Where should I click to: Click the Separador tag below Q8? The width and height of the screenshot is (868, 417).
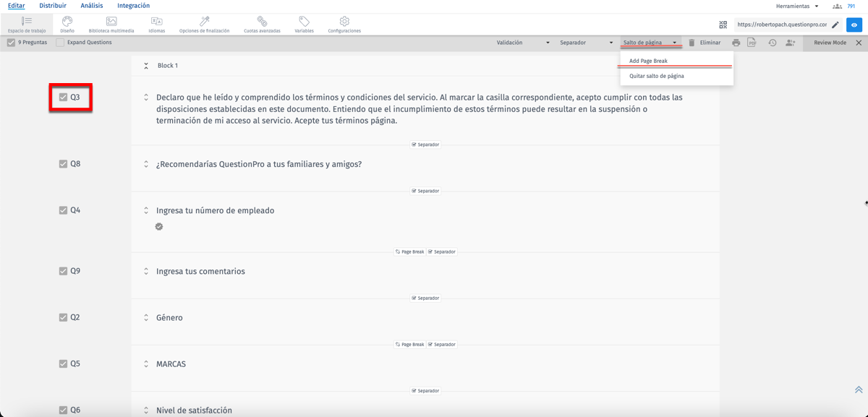pos(425,191)
